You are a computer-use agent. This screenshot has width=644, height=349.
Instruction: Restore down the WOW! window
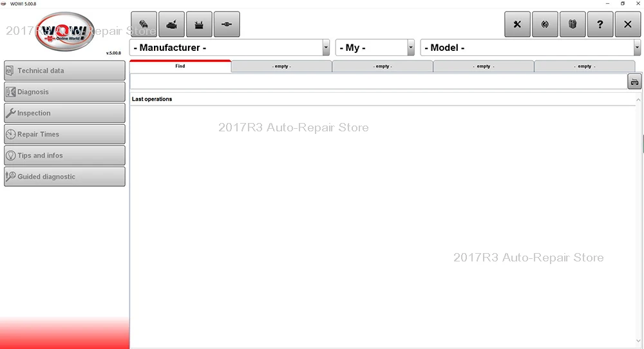click(x=623, y=4)
